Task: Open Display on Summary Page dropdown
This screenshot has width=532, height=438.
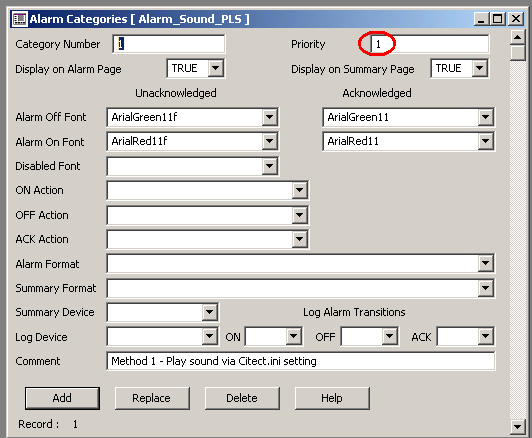Action: 479,68
